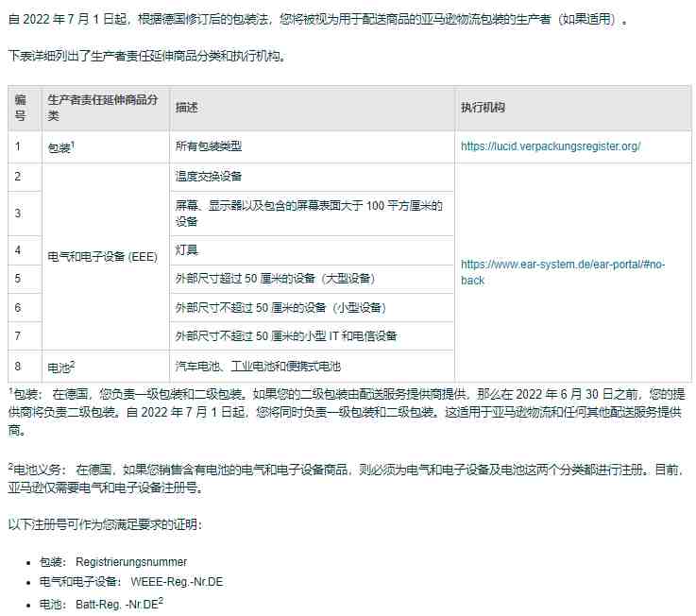The width and height of the screenshot is (696, 616).
Task: Click the 'Batt-Reg. -Nr.DE' bullet item
Action: click(101, 604)
